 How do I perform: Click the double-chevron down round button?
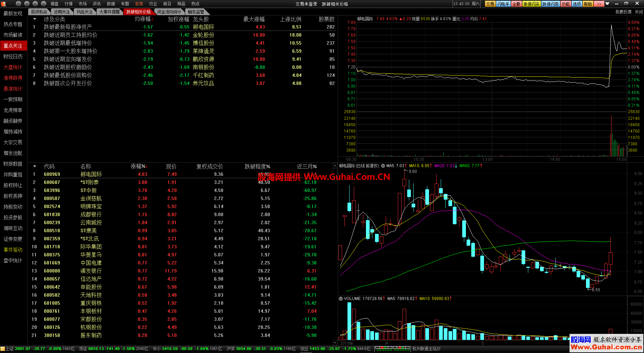tap(44, 4)
